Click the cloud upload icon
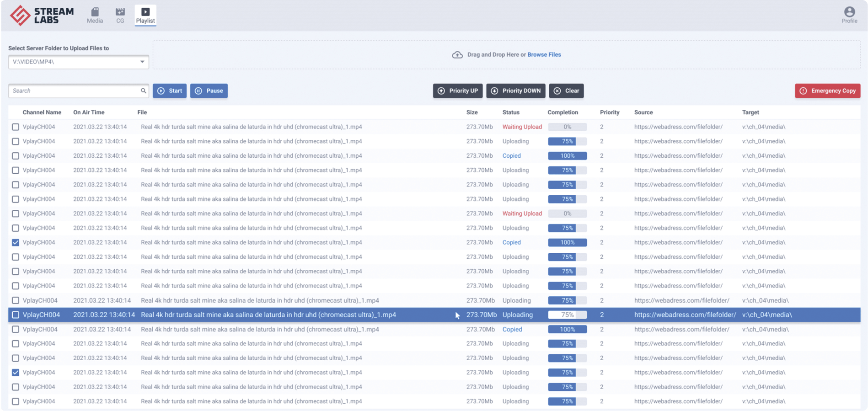The width and height of the screenshot is (868, 411). click(457, 55)
